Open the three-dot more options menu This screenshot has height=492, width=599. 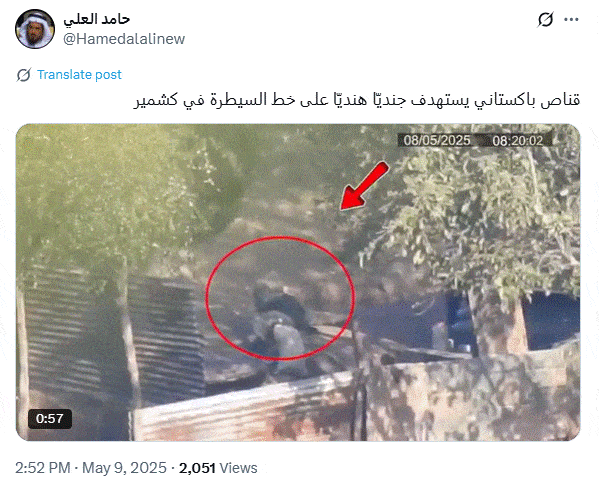point(571,19)
